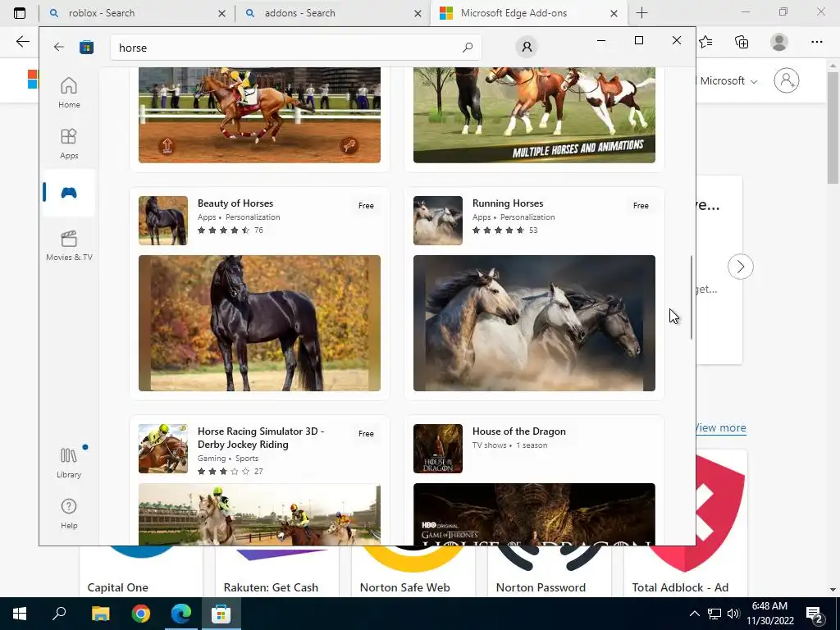Open View more link on Add-ons page
The image size is (840, 630).
720,427
